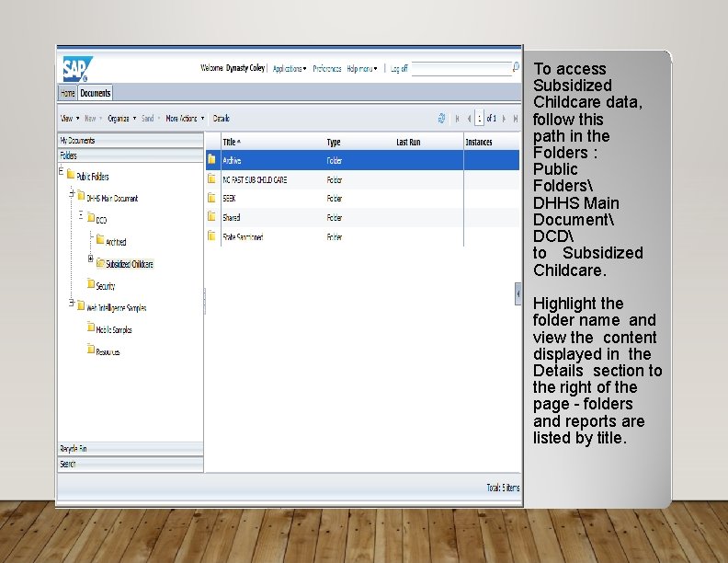This screenshot has height=563, width=728.
Task: Expand the DHHS Main Document node
Action: [72, 193]
